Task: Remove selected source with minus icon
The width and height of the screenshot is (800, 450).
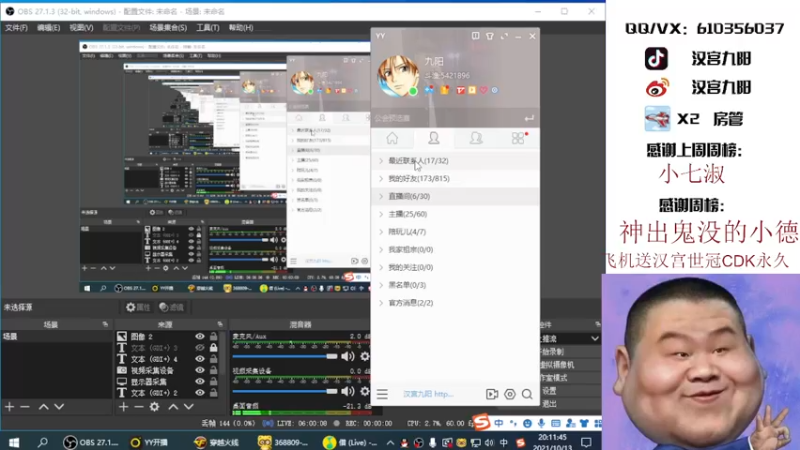Action: (139, 407)
